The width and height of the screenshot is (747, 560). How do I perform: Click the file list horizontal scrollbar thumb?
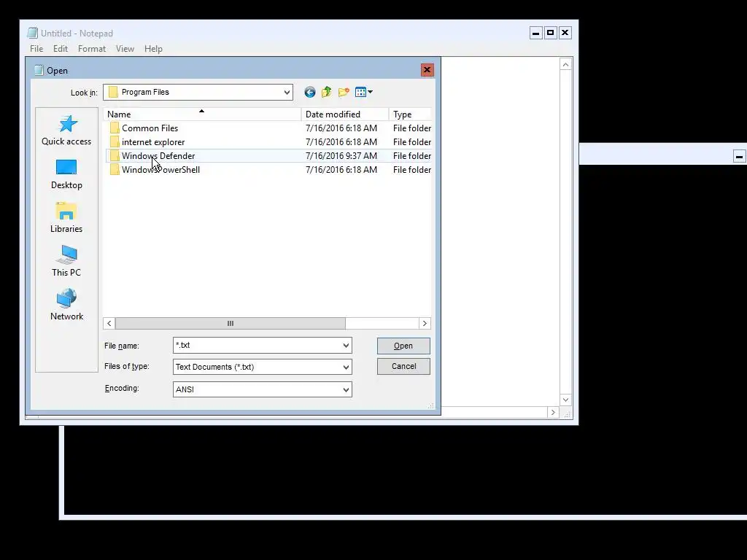(230, 323)
